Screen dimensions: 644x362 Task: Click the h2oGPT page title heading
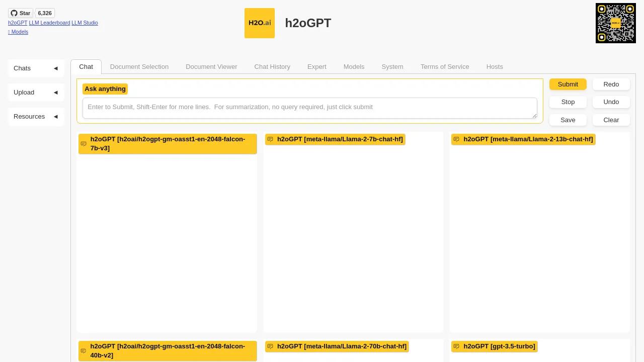click(x=308, y=23)
